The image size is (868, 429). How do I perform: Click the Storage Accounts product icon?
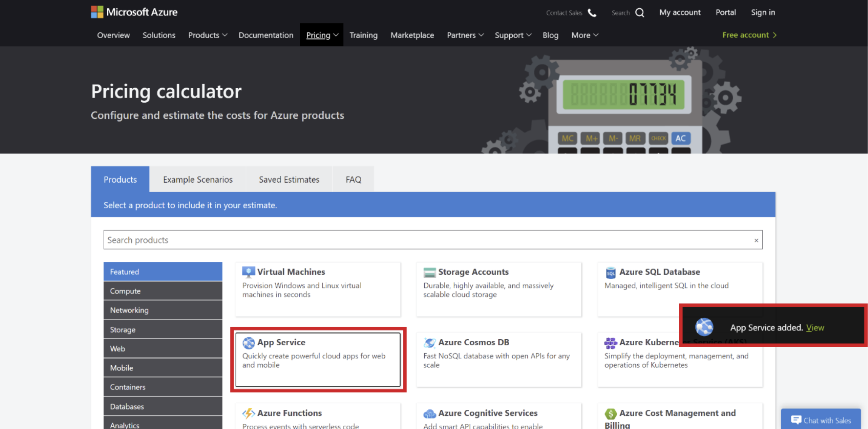pyautogui.click(x=429, y=272)
